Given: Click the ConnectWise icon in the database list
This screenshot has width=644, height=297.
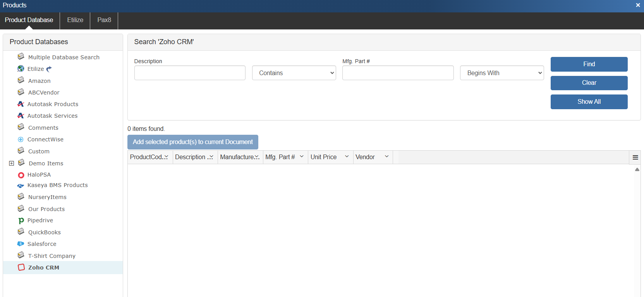Looking at the screenshot, I should [x=21, y=139].
